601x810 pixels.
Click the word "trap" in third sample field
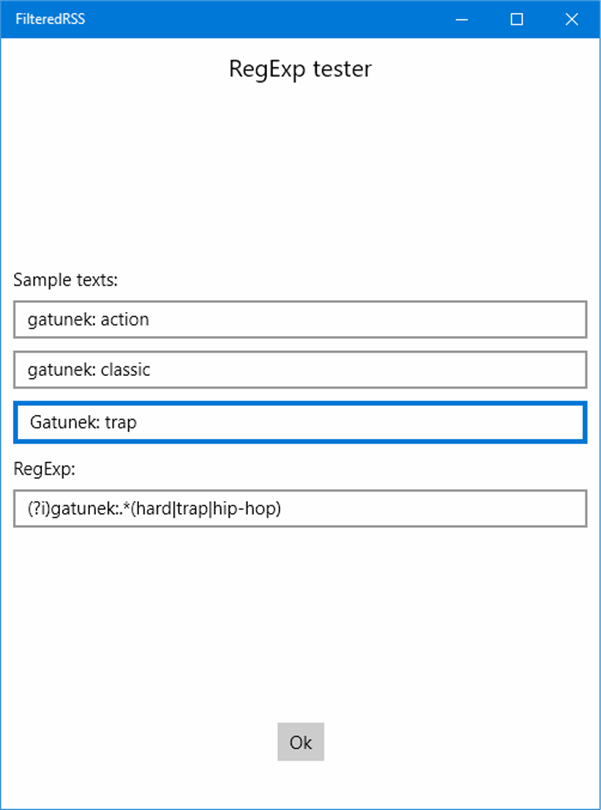point(121,422)
